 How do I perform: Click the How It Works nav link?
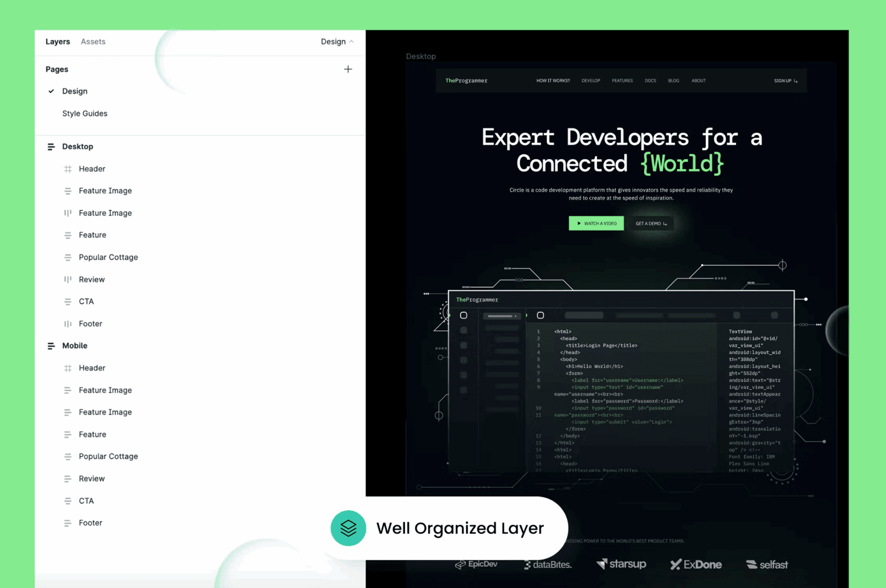coord(553,81)
